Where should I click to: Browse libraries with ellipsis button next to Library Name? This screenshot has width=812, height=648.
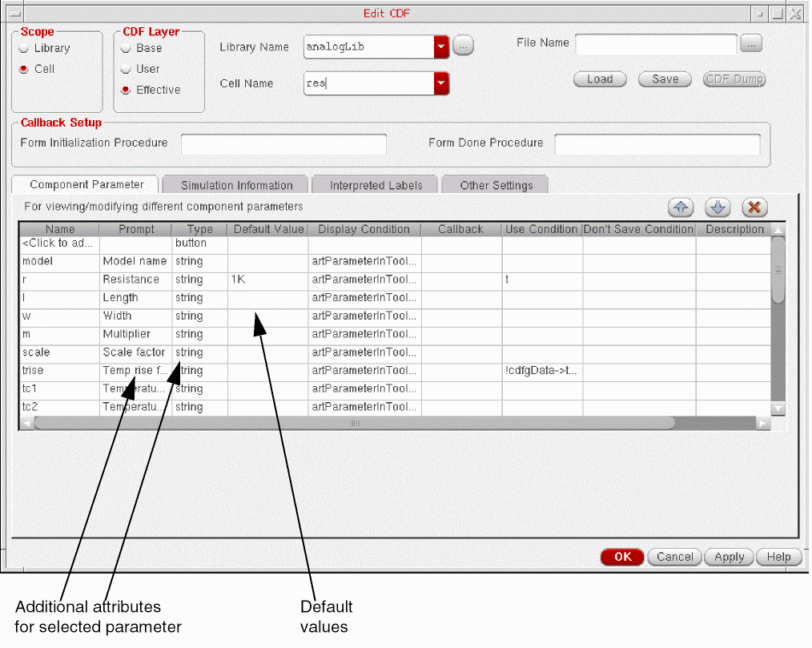click(463, 46)
